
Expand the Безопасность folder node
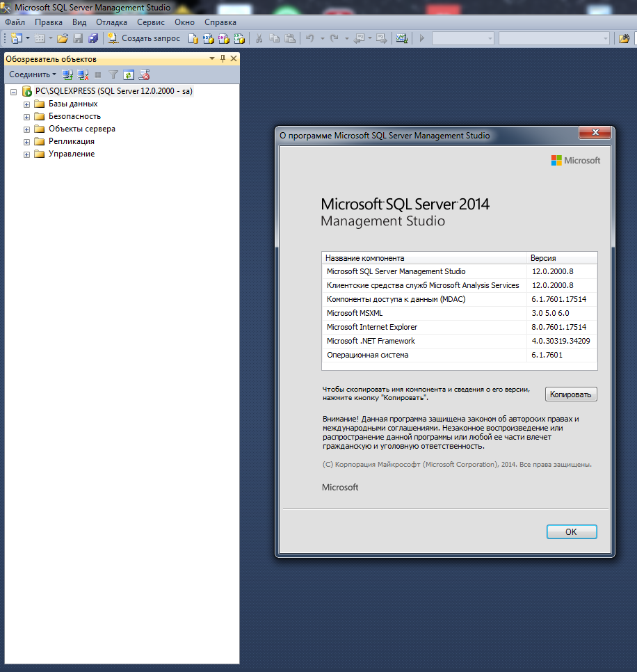(x=26, y=117)
